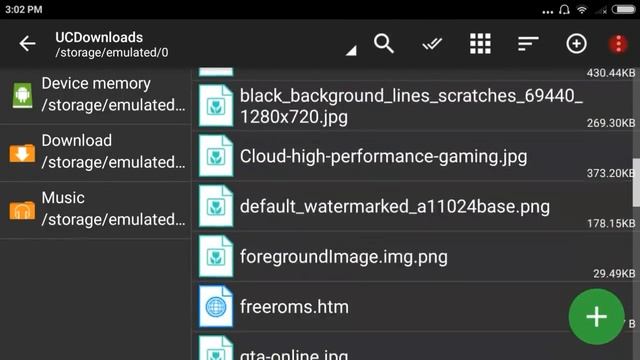
Task: Tap image icon of foregroundImage.img.png
Action: 216,256
